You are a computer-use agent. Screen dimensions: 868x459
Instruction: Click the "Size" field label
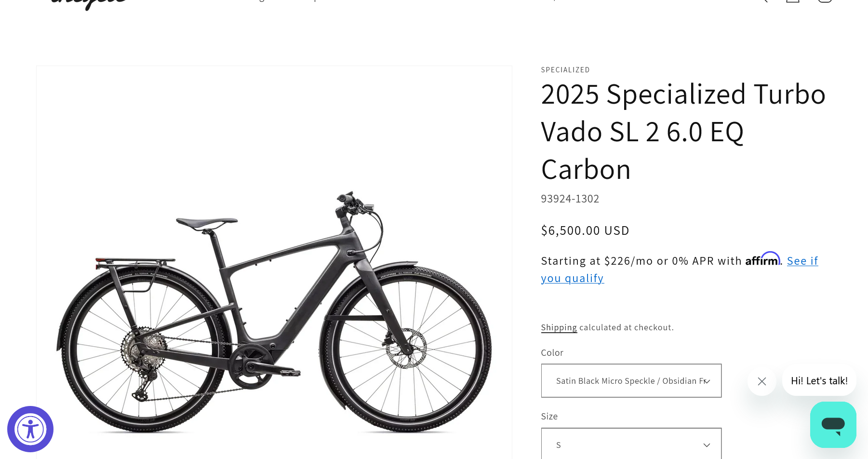tap(549, 417)
